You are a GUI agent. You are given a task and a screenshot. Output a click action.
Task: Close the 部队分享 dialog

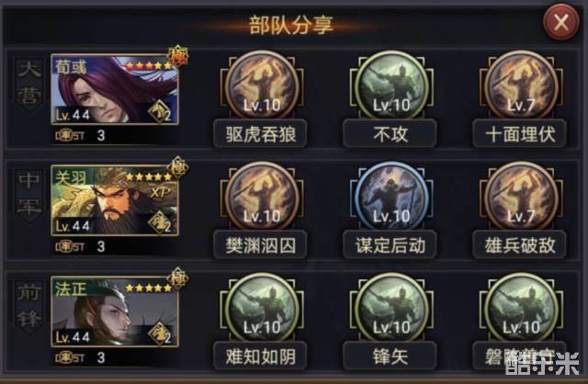click(561, 22)
